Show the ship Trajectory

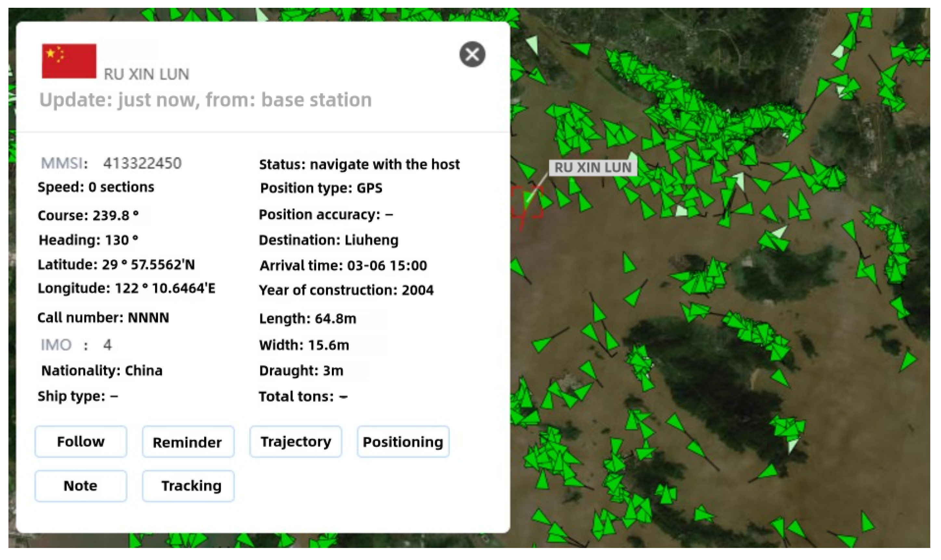coord(296,441)
